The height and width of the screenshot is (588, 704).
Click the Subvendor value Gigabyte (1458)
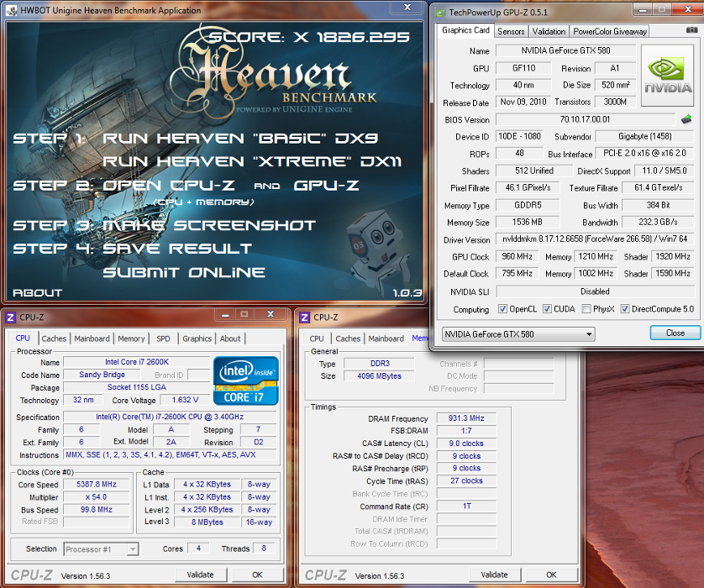pyautogui.click(x=644, y=136)
